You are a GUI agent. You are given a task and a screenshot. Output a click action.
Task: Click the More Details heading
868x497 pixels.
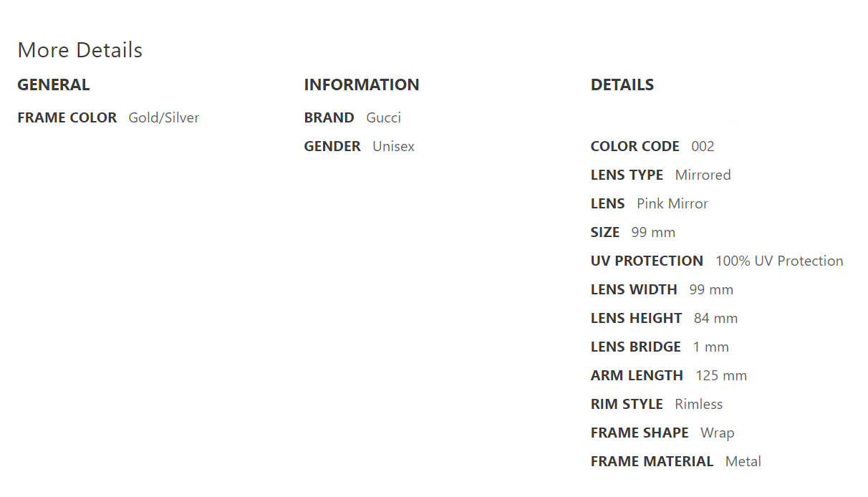click(79, 50)
